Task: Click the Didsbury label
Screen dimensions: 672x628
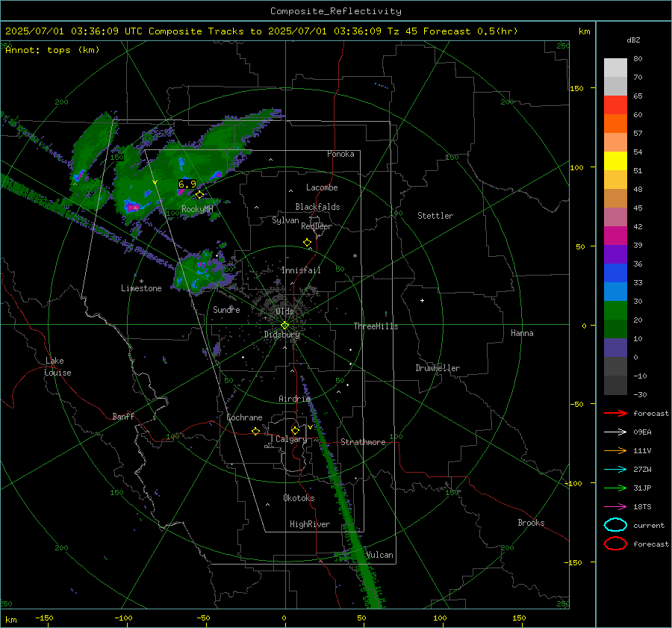Action: (x=281, y=335)
